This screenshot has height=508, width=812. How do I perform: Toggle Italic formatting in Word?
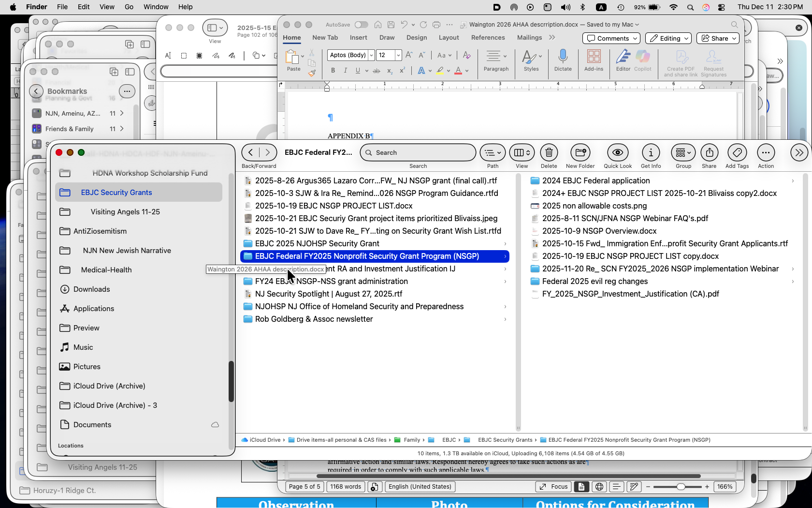tap(345, 71)
